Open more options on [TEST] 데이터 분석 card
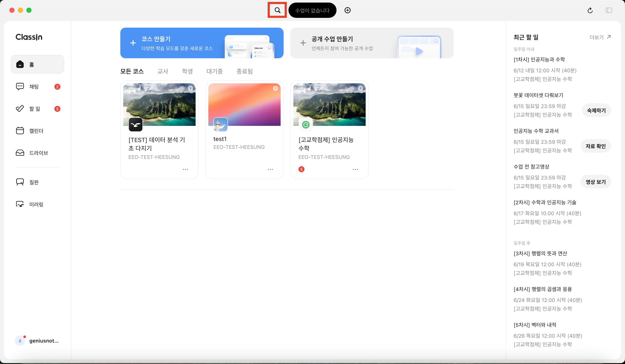This screenshot has height=364, width=625. click(185, 169)
